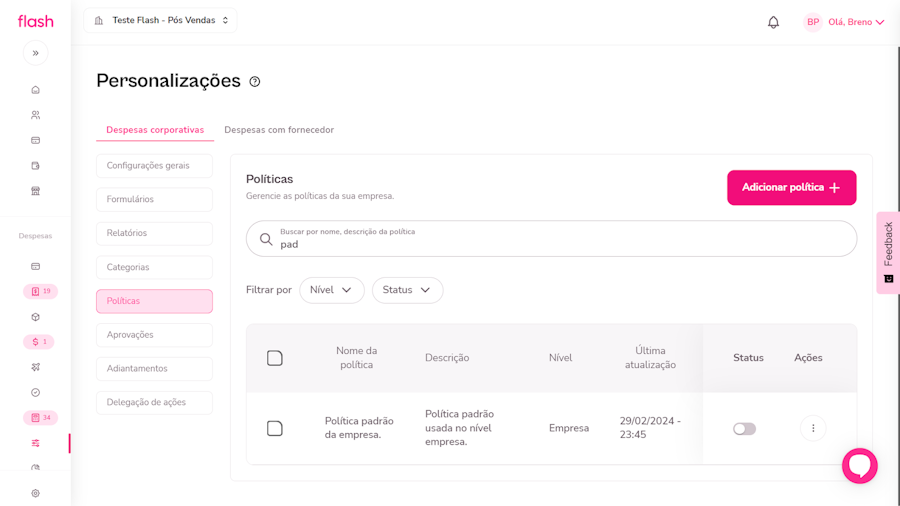Check the select-all policies header checkbox

click(275, 358)
